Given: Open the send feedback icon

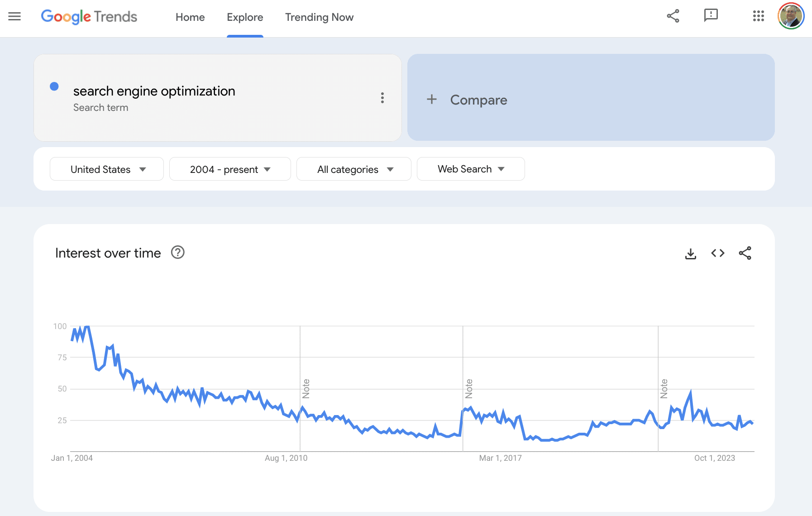Looking at the screenshot, I should tap(711, 15).
